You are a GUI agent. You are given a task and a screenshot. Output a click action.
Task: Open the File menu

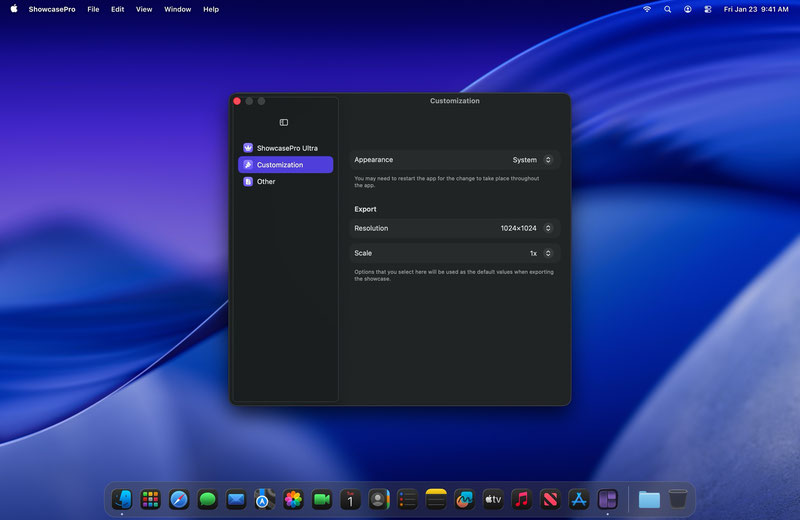coord(93,9)
